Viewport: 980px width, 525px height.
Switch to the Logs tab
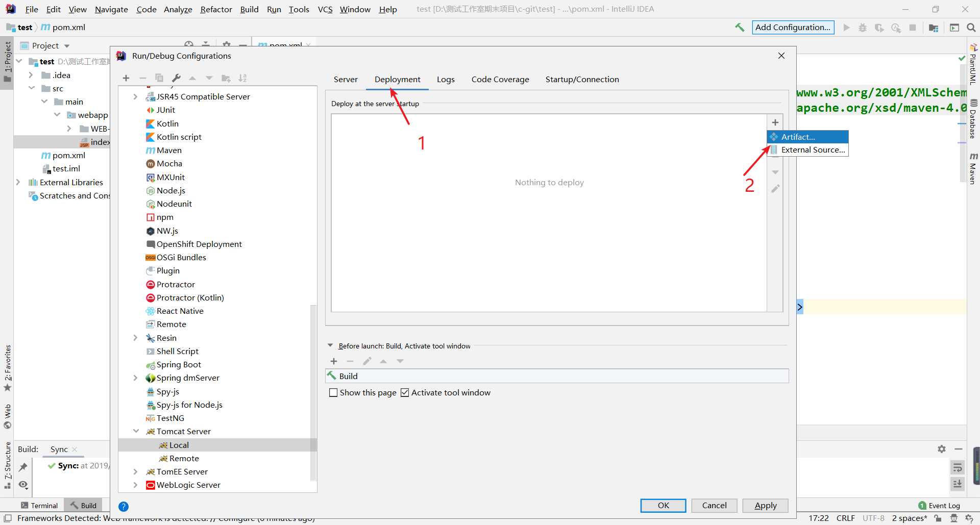[x=446, y=80]
